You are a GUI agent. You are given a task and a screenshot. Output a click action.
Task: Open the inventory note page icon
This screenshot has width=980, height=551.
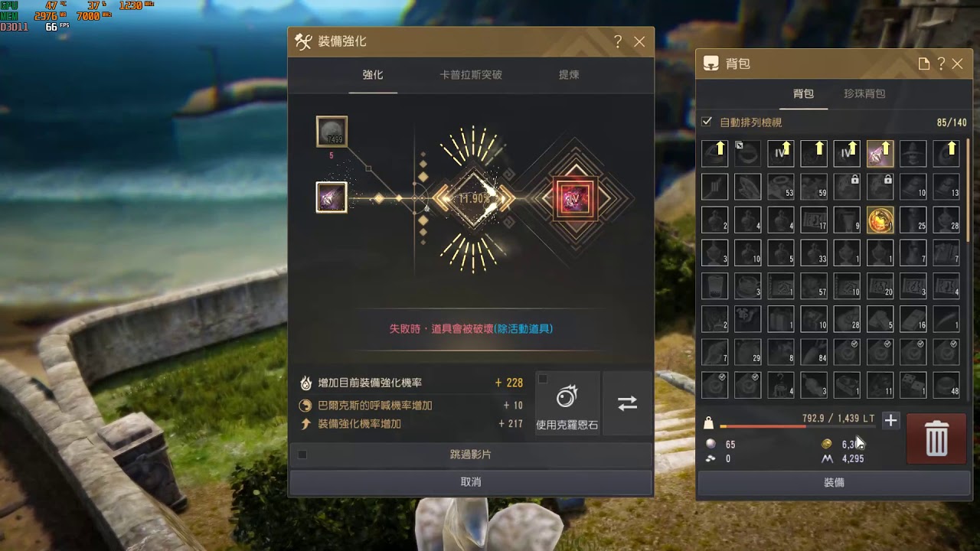tap(924, 64)
